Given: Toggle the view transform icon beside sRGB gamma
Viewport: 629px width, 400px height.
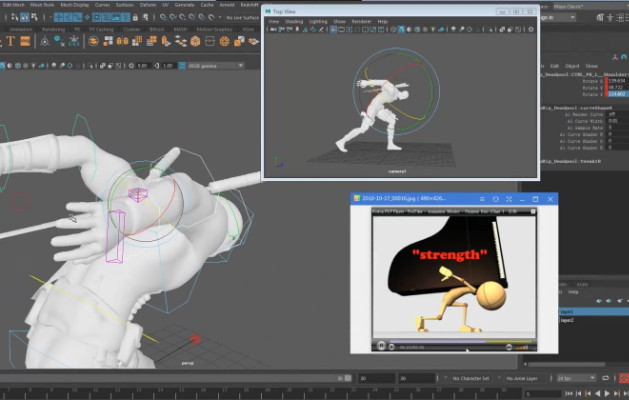Looking at the screenshot, I should [182, 65].
